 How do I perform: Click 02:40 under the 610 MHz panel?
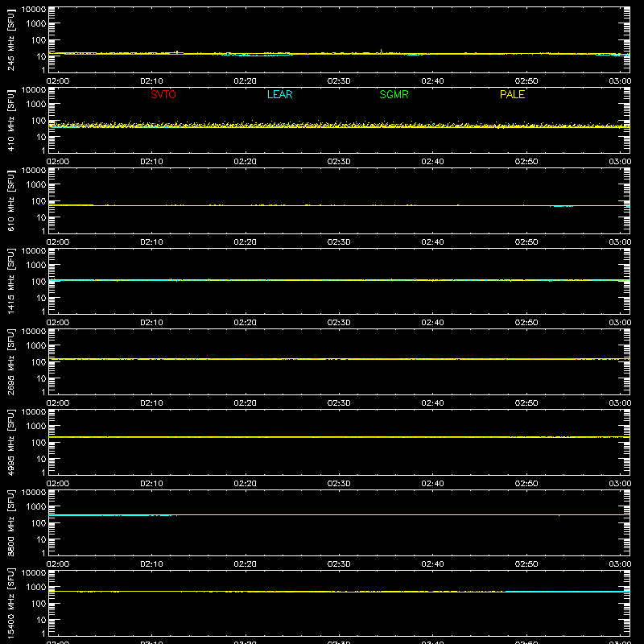click(432, 242)
